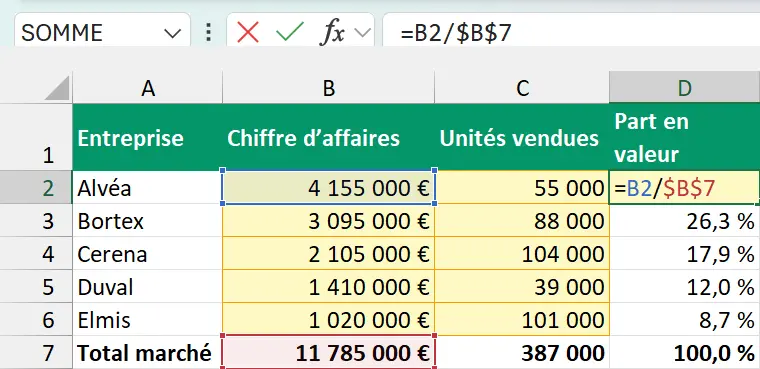Select the Elmis cell
This screenshot has height=369, width=760.
click(x=147, y=320)
